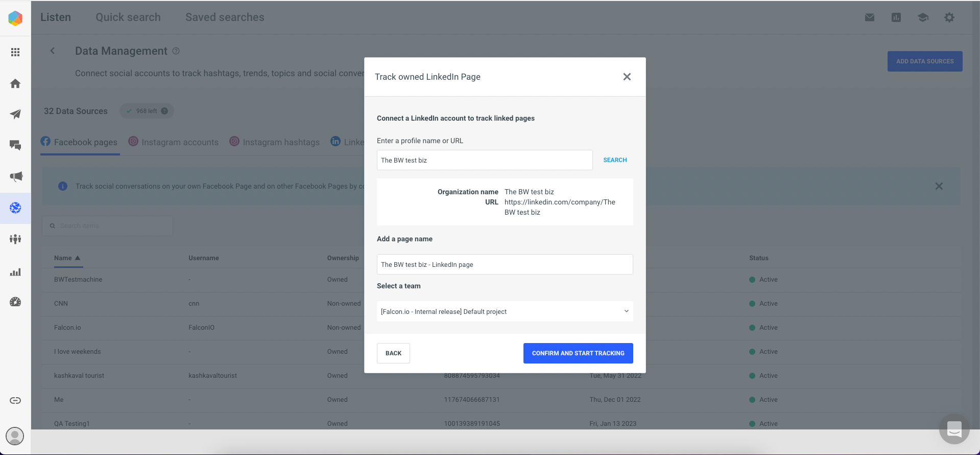This screenshot has height=455, width=980.
Task: Open Saved searches menu item
Action: pos(225,17)
